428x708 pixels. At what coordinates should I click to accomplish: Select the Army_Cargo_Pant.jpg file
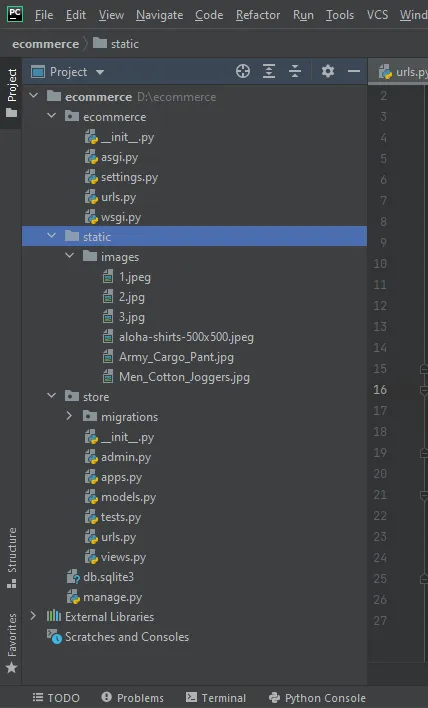tap(176, 357)
